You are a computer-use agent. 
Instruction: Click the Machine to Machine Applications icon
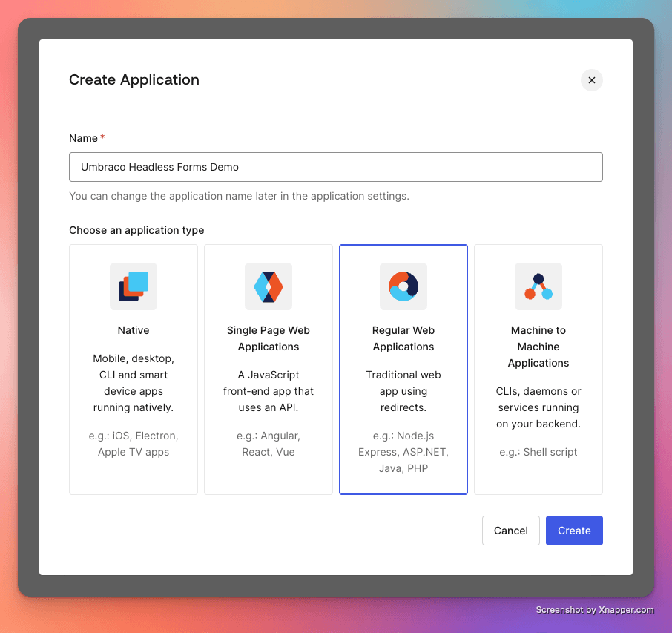(538, 286)
